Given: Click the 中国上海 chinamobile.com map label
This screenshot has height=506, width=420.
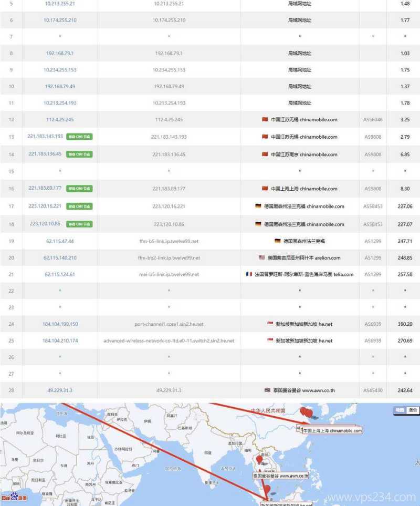Looking at the screenshot, I should [x=331, y=430].
